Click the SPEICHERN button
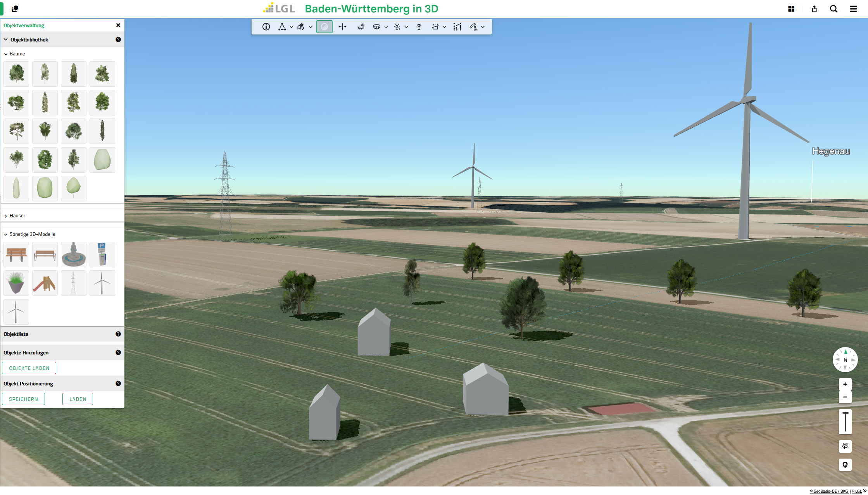Screen dimensions: 868x495 tap(23, 399)
